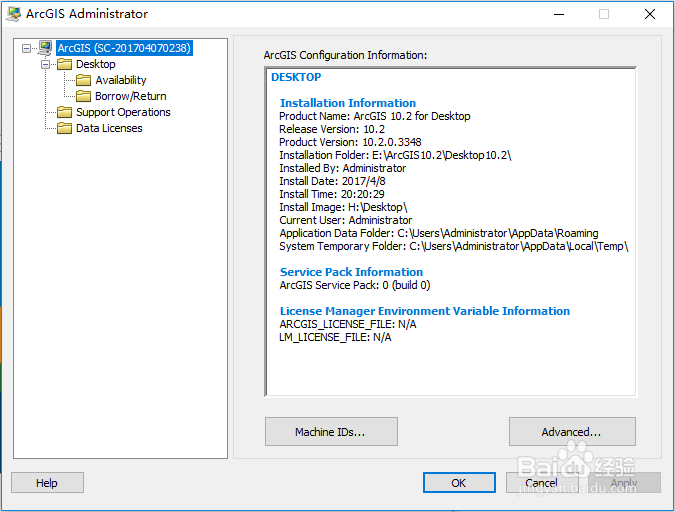Click the Installation Information heading
Viewport: 675px width, 512px height.
[348, 103]
